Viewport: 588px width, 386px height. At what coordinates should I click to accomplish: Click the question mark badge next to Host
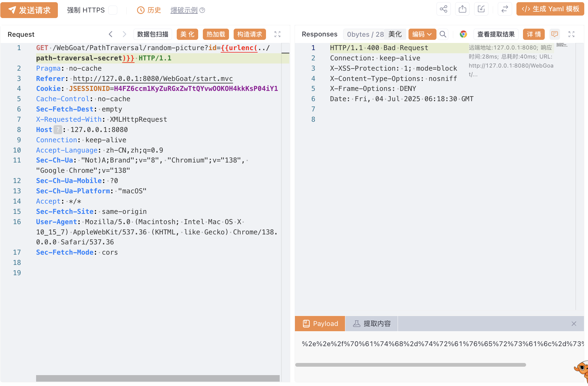[x=58, y=129]
